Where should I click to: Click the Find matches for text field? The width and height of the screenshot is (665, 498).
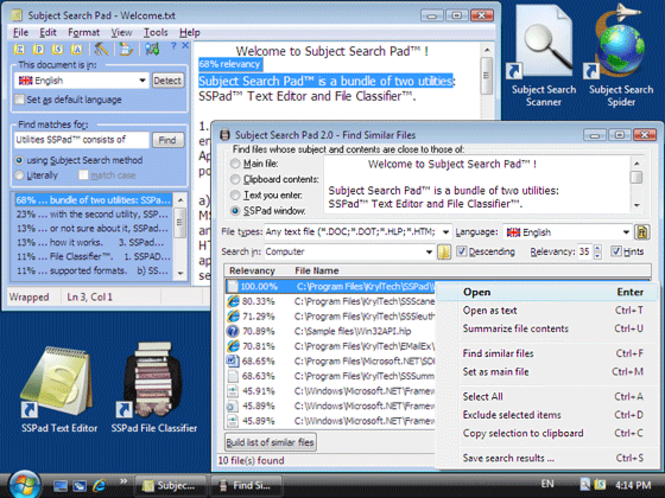(x=81, y=140)
